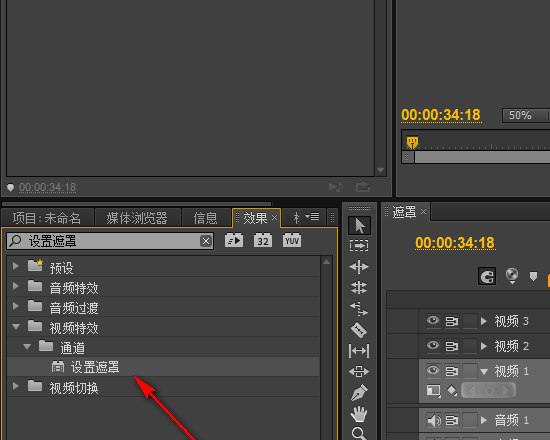Go to next keyframe on Video 1
The width and height of the screenshot is (550, 440).
506,390
